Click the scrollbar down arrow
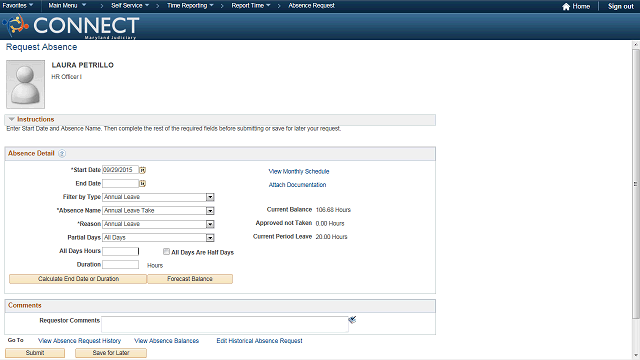The image size is (640, 360). tap(636, 356)
